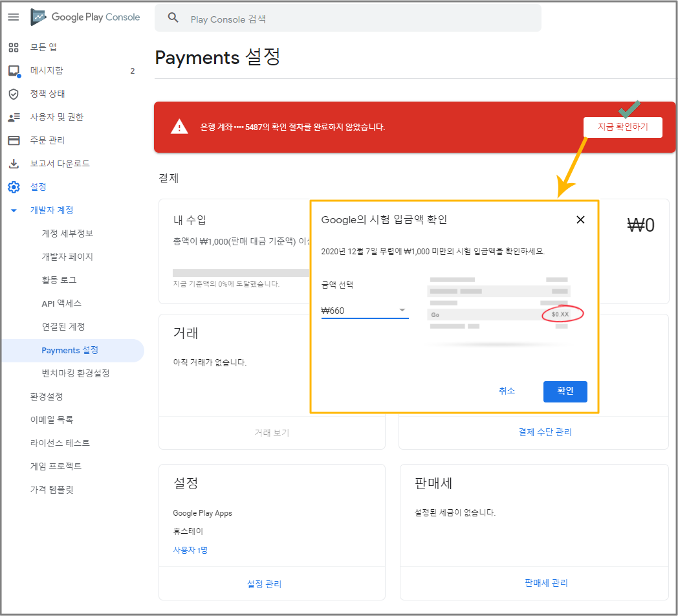Open 벤치마킹 환경설정 in the sidebar
678x616 pixels.
tap(80, 373)
